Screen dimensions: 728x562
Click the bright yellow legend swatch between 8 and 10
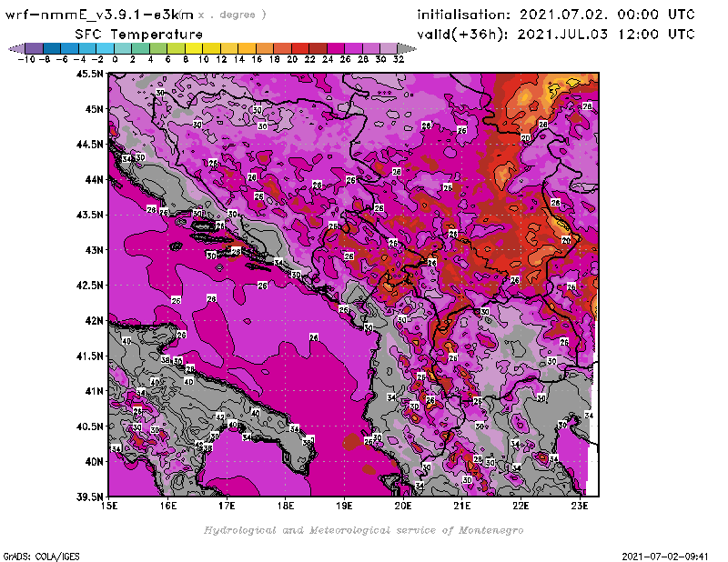194,48
